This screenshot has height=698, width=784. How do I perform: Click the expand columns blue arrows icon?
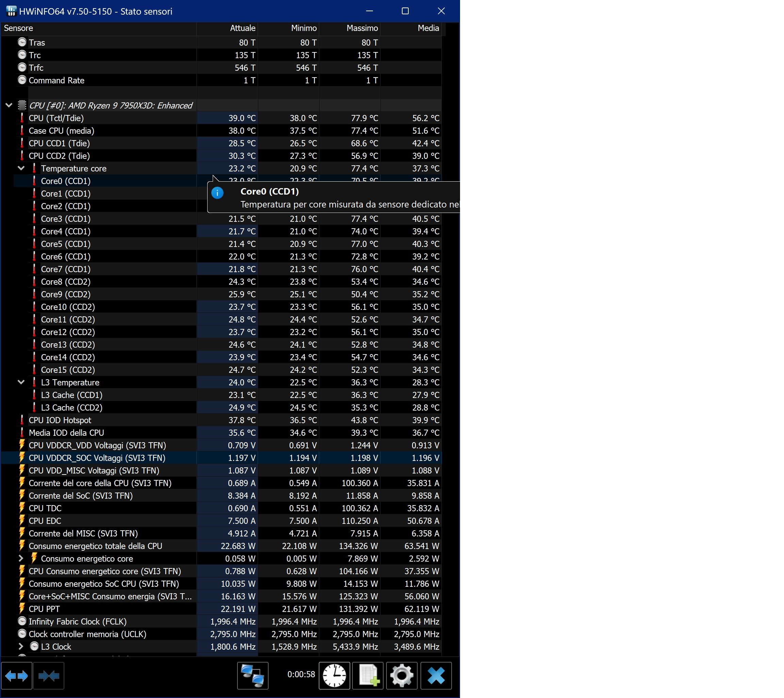coord(16,676)
